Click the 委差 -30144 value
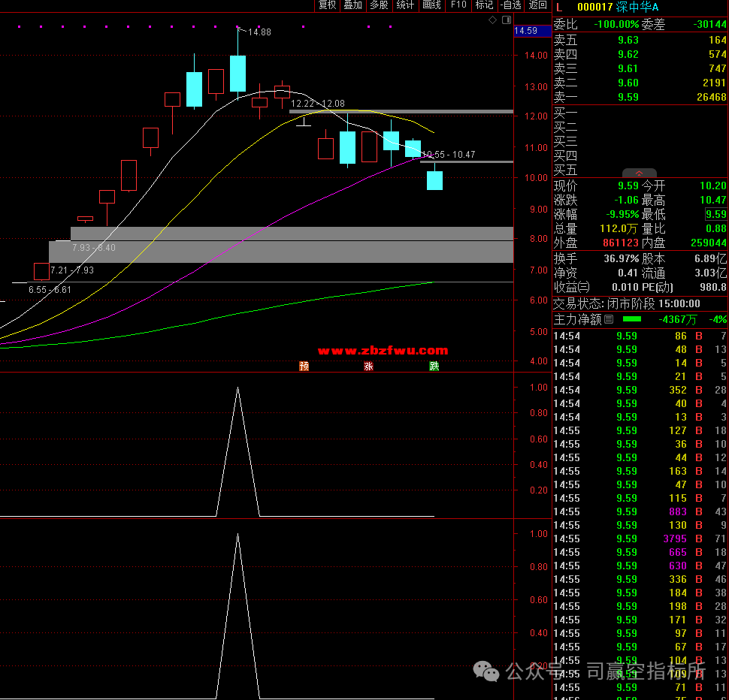 [709, 24]
